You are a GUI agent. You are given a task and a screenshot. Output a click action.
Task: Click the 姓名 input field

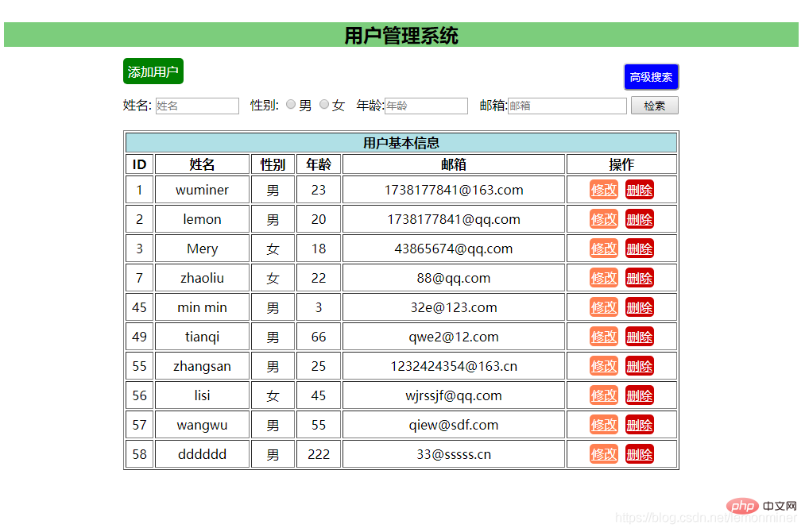tap(196, 105)
